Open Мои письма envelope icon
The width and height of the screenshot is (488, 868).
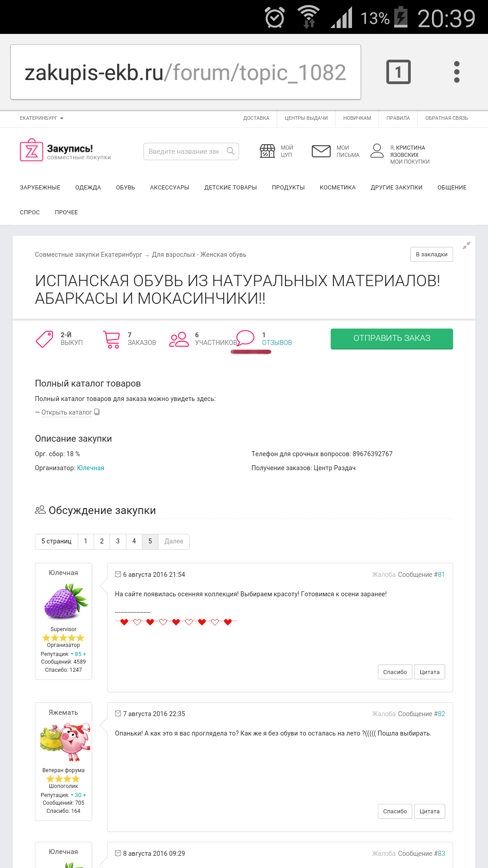coord(321,151)
